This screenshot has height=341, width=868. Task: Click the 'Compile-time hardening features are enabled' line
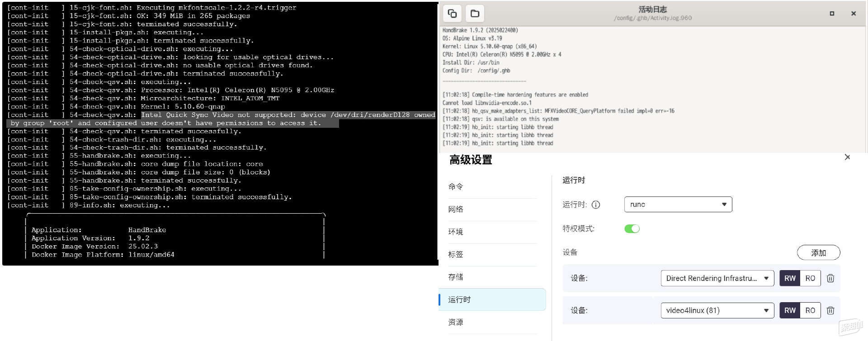(515, 95)
